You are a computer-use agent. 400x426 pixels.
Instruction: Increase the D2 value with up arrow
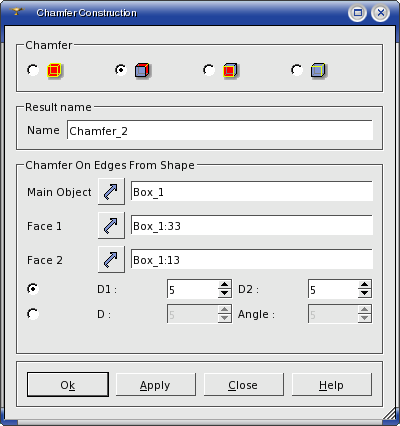click(x=365, y=285)
